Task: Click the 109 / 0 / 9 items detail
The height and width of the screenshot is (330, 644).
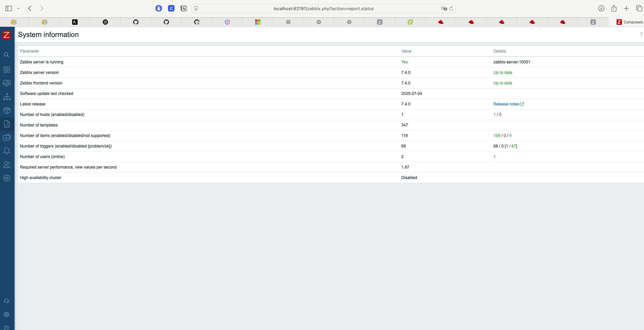Action: (x=502, y=136)
